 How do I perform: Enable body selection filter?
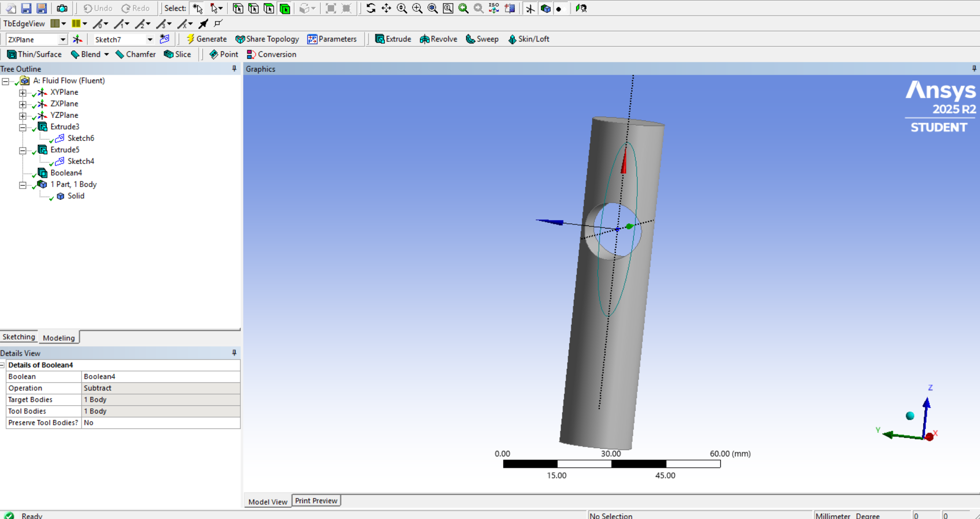coord(285,8)
